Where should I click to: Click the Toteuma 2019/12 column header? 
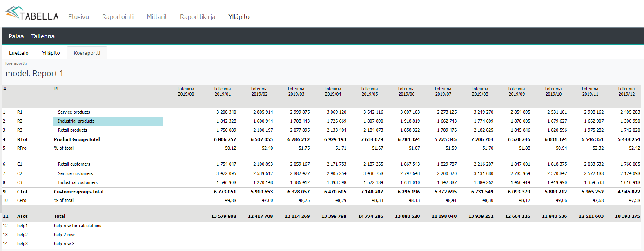point(626,91)
